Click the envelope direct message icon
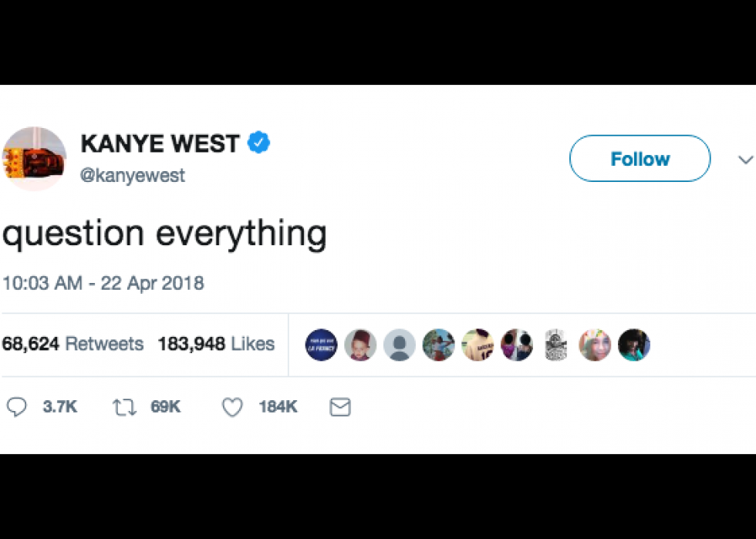The height and width of the screenshot is (539, 756). pos(340,407)
